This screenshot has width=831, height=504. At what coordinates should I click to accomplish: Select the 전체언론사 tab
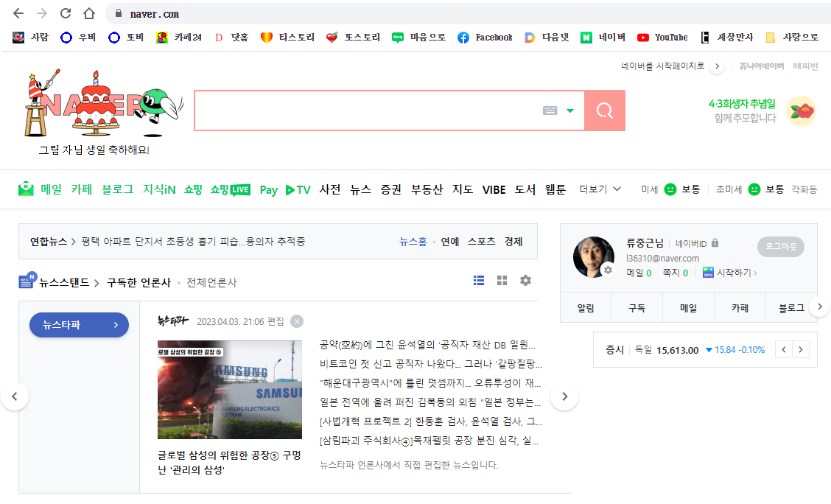pyautogui.click(x=211, y=282)
